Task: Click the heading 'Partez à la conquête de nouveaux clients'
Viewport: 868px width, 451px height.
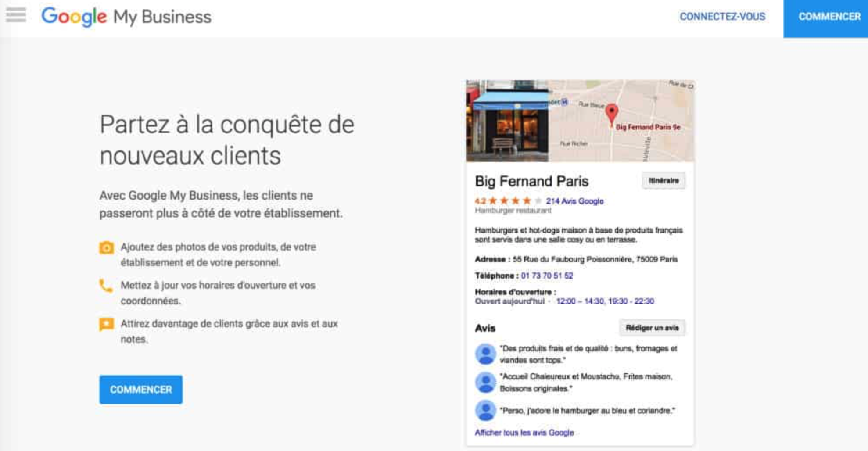Action: pyautogui.click(x=227, y=140)
